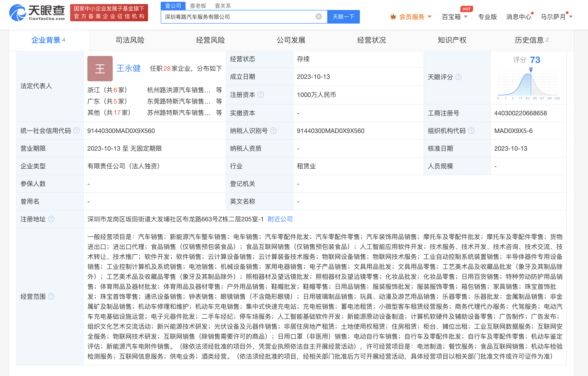588x376 pixels.
Task: Expand the 马尔萨月 user menu arrow
Action: click(571, 17)
